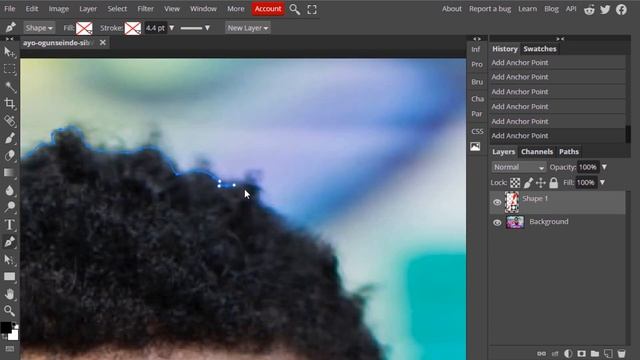Viewport: 640px width, 360px height.
Task: Open stroke width dropdown arrow
Action: (172, 28)
